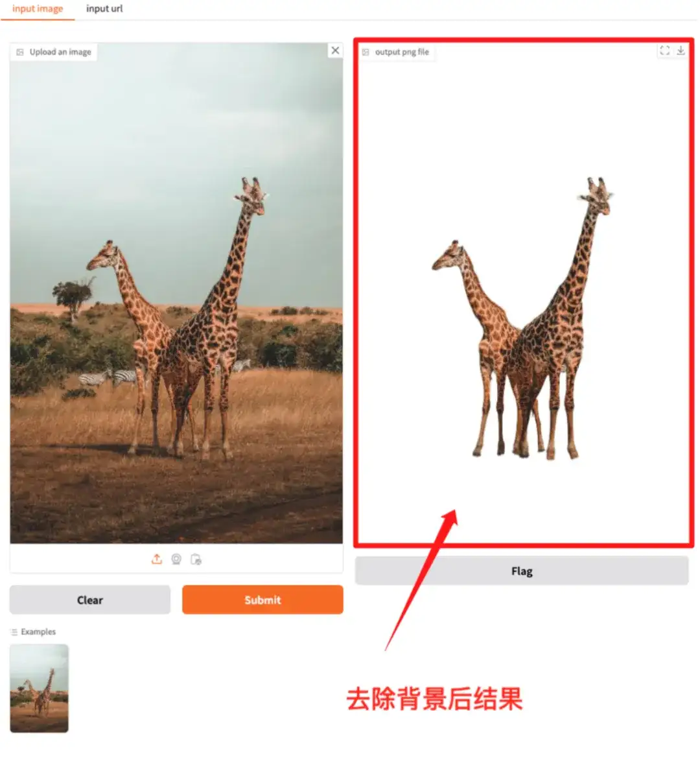Remove the uploaded giraffe image
The width and height of the screenshot is (700, 760).
[x=335, y=51]
